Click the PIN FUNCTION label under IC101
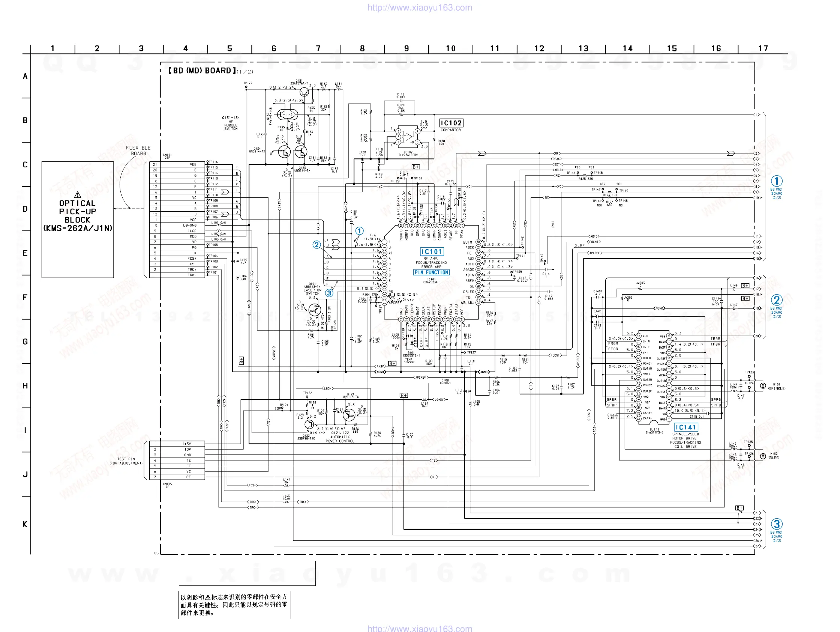The height and width of the screenshot is (632, 840). pyautogui.click(x=431, y=272)
